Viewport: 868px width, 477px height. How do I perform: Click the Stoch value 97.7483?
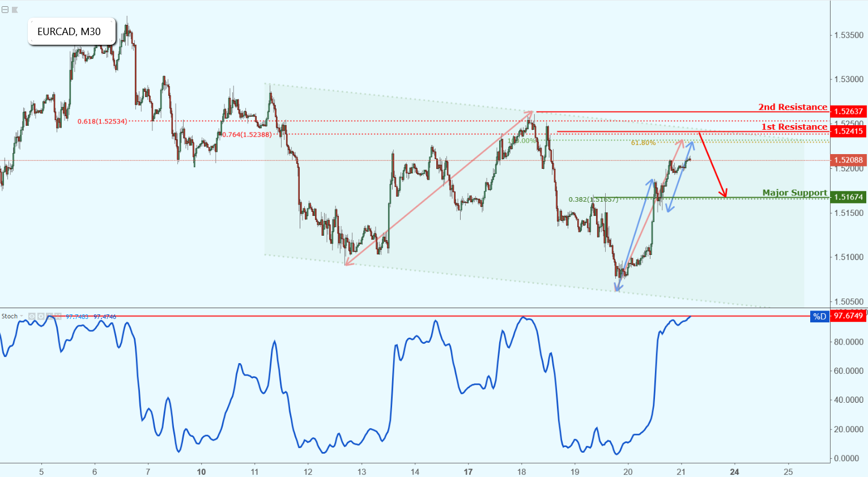(x=77, y=317)
